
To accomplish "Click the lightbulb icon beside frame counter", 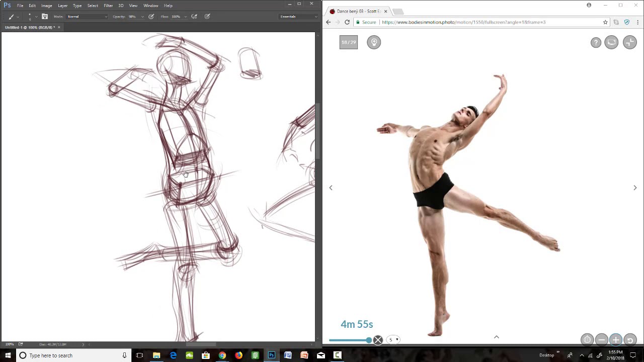I will point(374,42).
